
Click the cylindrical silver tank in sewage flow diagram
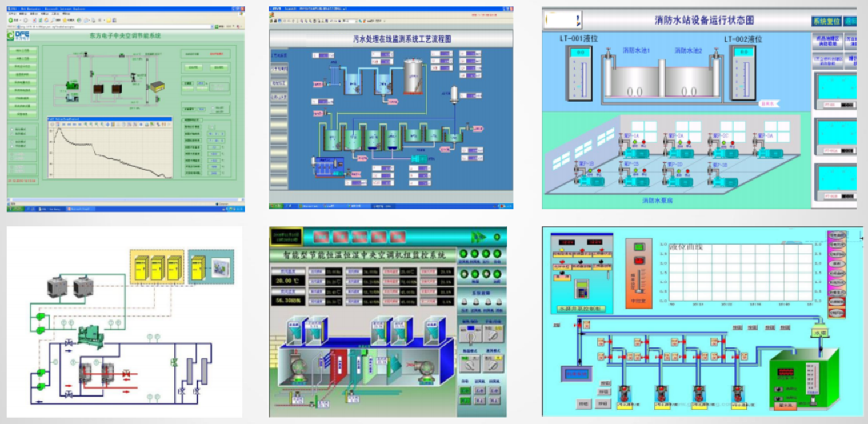click(x=414, y=77)
